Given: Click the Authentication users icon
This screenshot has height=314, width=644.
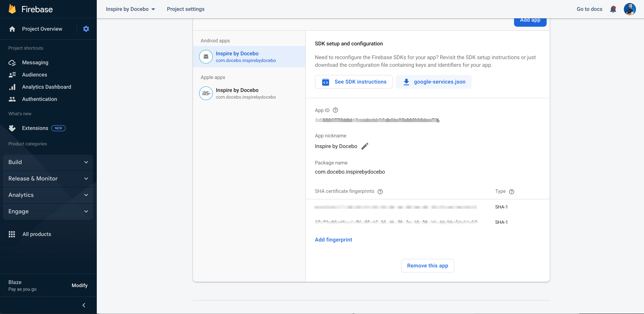Looking at the screenshot, I should 12,99.
